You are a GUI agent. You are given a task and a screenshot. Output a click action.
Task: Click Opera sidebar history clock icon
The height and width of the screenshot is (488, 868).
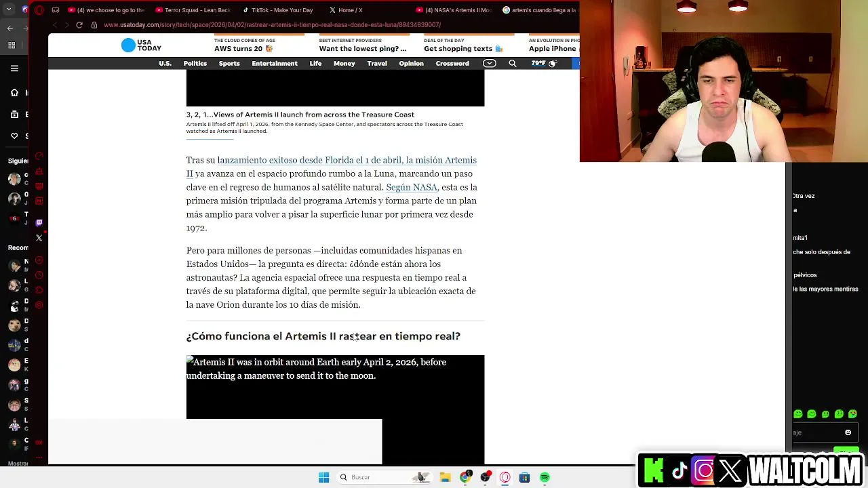click(39, 275)
